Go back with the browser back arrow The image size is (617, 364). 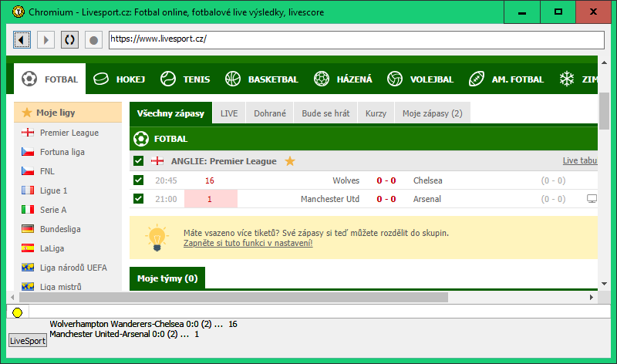(22, 40)
